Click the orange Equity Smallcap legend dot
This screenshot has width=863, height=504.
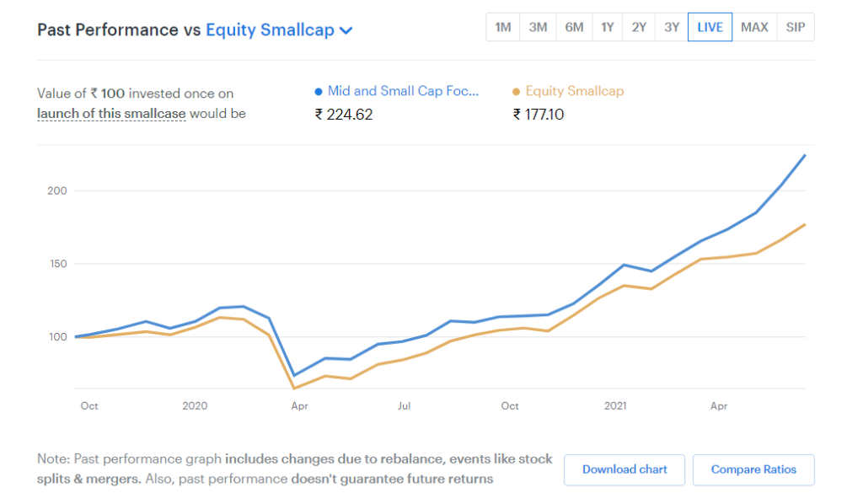517,91
